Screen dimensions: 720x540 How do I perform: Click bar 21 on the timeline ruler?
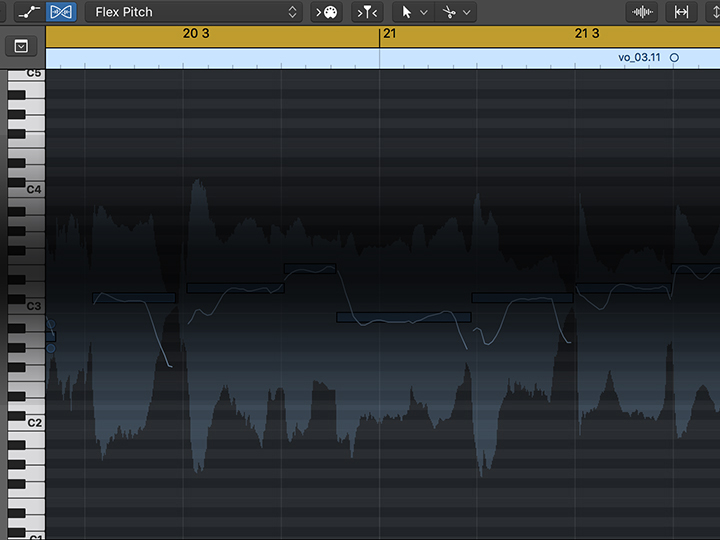point(389,34)
